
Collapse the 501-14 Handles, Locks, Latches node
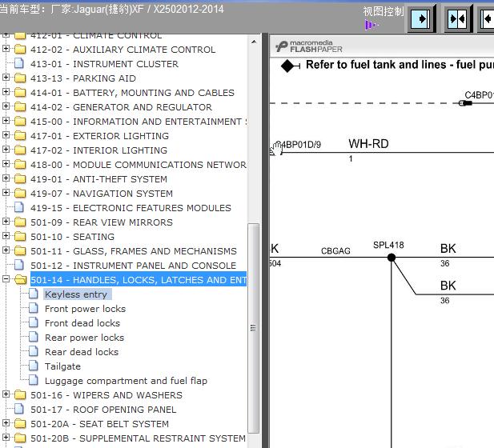6,279
